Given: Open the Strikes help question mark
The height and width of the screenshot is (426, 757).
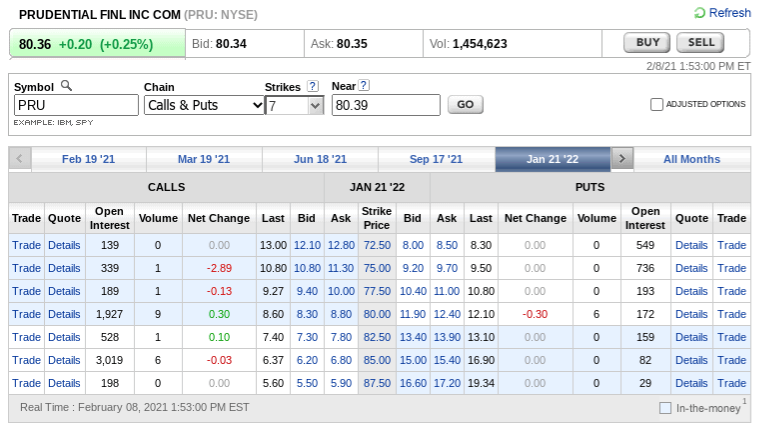Looking at the screenshot, I should pos(313,86).
